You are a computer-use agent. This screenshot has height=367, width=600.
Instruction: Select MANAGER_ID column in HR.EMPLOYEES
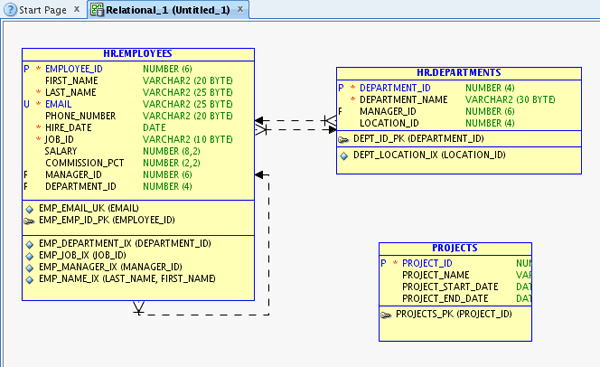point(73,175)
